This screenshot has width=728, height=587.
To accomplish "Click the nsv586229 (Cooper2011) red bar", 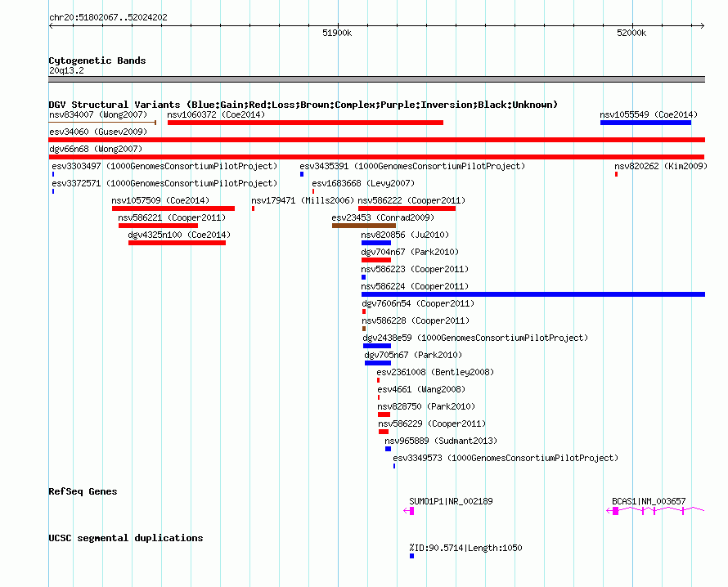I will (384, 432).
